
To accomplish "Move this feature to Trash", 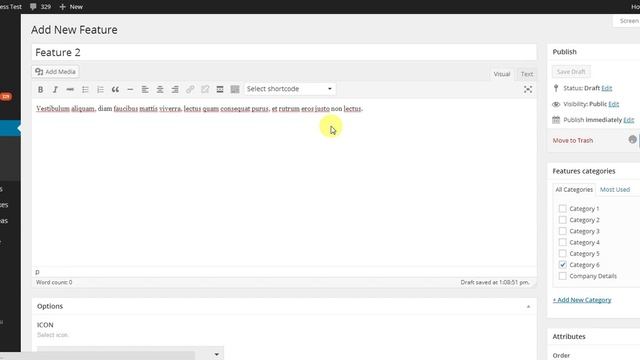I will click(573, 140).
